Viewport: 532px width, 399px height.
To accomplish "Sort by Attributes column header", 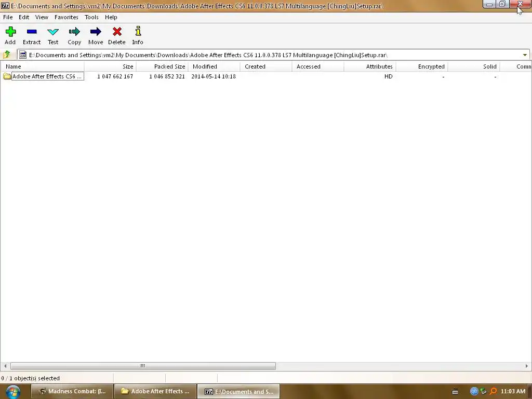I will [370, 66].
